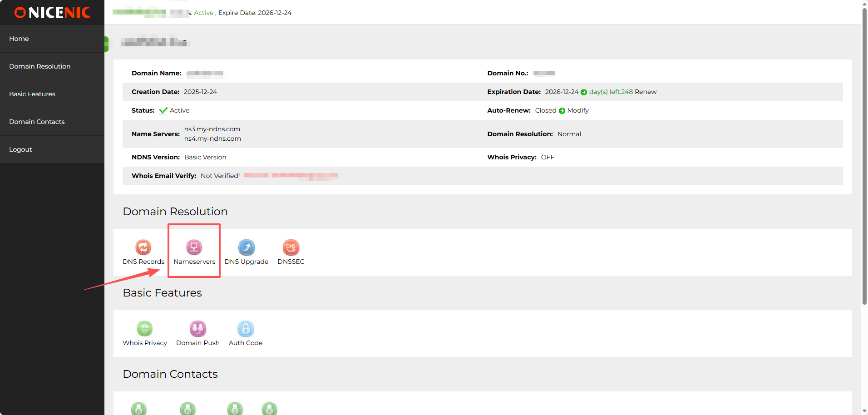Open the Whois Privacy shield icon
868x415 pixels.
[x=144, y=329]
